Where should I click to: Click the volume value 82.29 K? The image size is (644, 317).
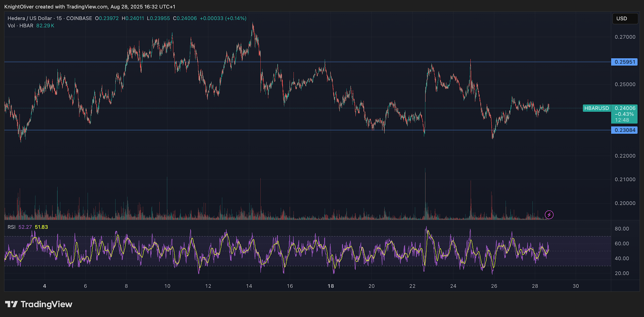(x=45, y=26)
